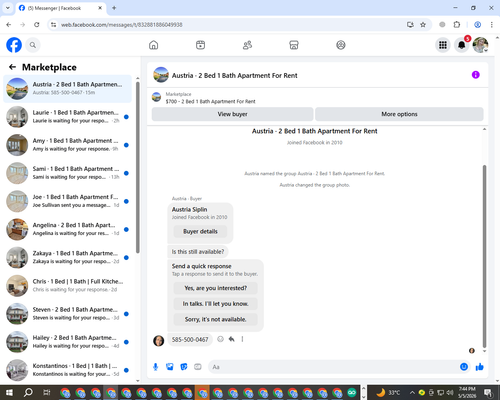500x400 pixels.
Task: Open Konstantinos's 1 Bed 1 Bath conversation
Action: tap(67, 370)
